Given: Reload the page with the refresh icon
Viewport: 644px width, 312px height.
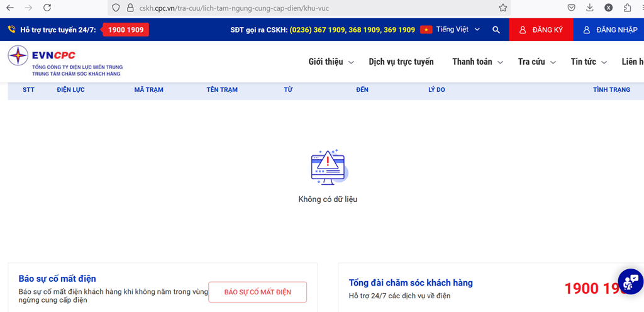Looking at the screenshot, I should click(47, 8).
